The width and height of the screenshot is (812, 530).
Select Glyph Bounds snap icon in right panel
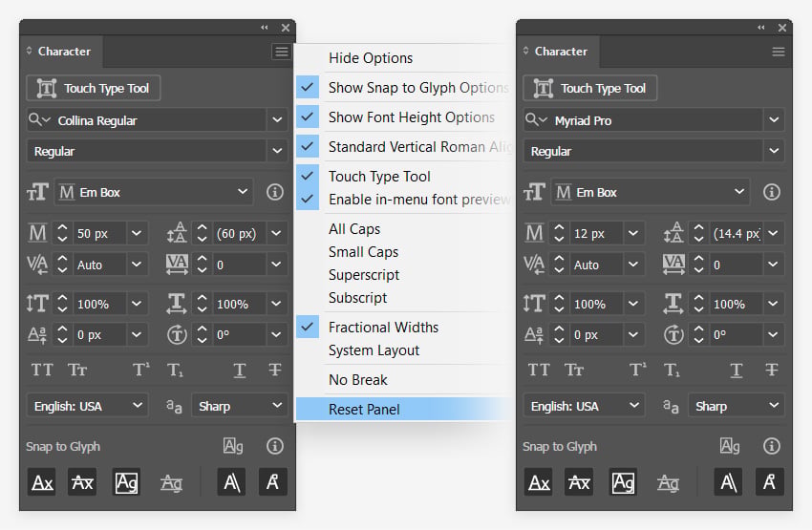(623, 482)
